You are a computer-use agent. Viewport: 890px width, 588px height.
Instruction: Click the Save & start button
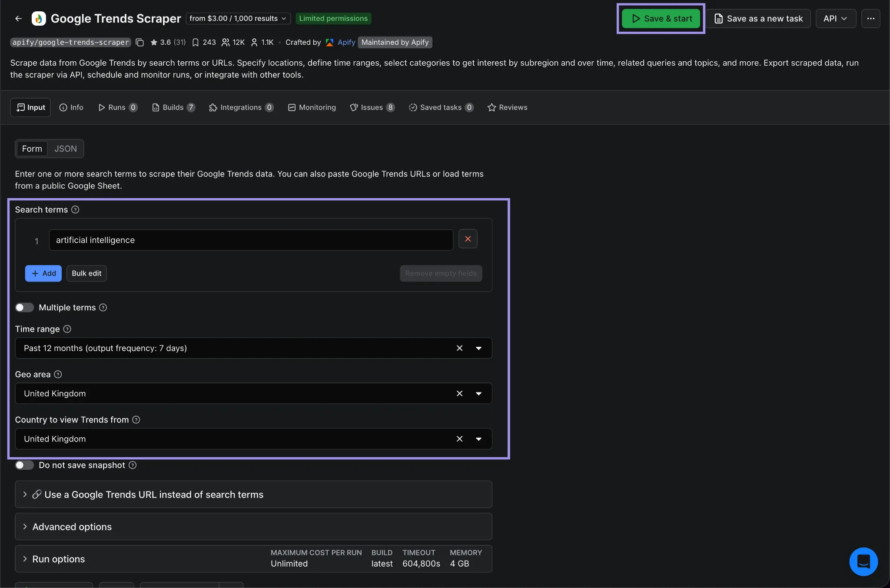coord(661,18)
